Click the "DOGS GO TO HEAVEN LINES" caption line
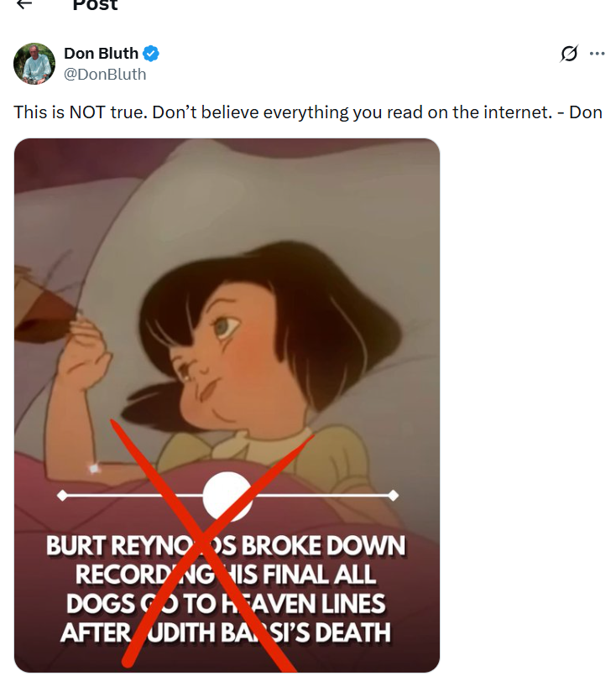The height and width of the screenshot is (676, 616). click(226, 602)
